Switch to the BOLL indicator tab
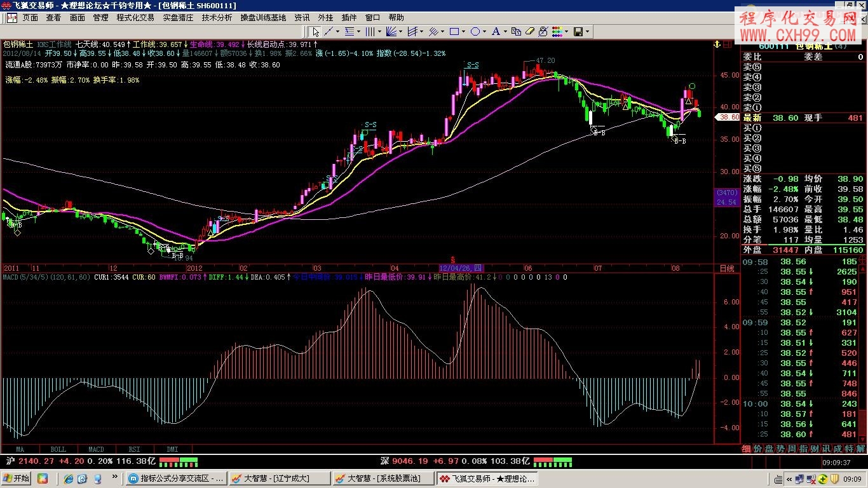868x488 pixels. 58,449
